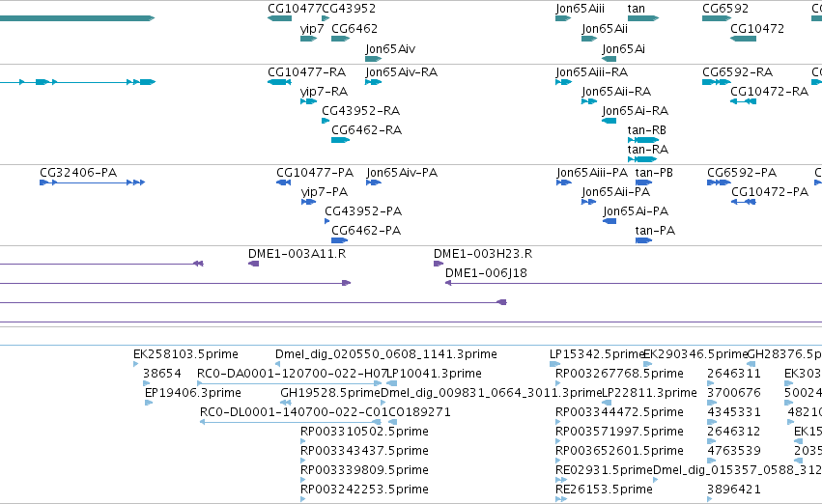Select the RC0-DL0001-140700-022-C01 EST label
822x504 pixels.
click(x=294, y=412)
